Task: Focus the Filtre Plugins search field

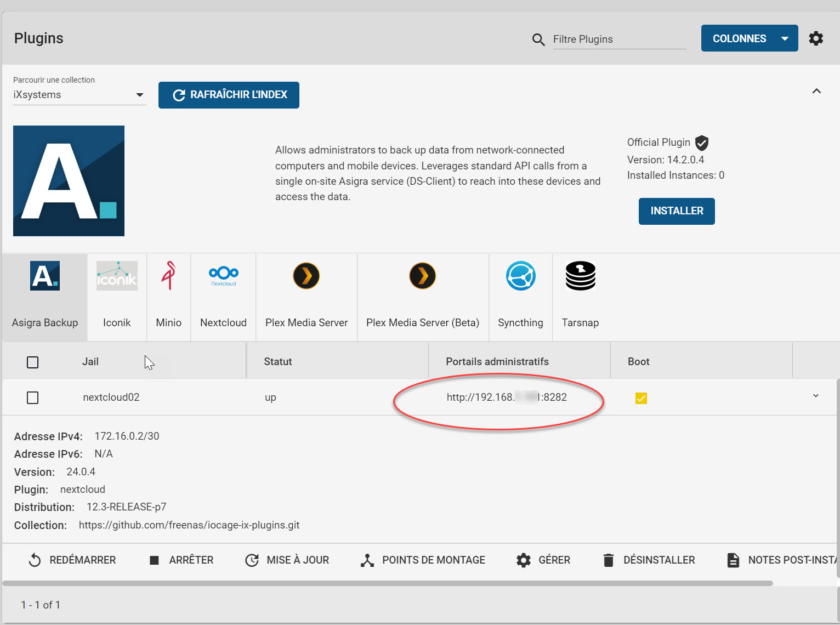Action: pos(620,39)
